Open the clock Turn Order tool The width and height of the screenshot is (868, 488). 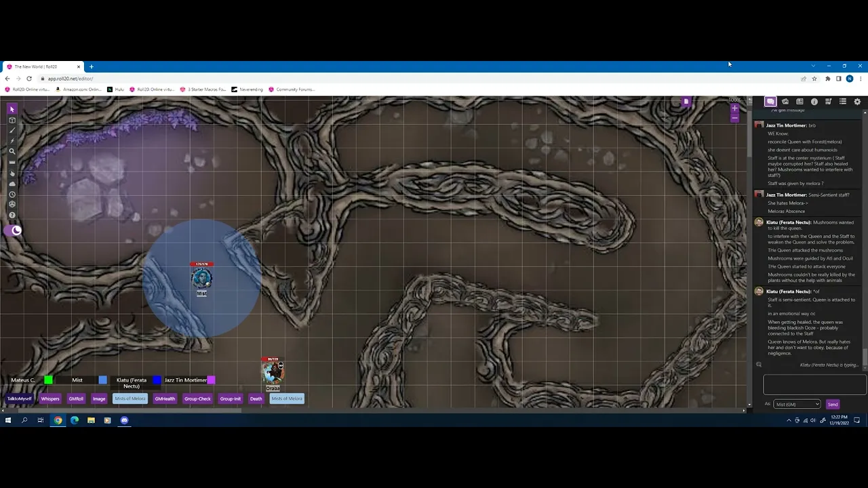(12, 195)
